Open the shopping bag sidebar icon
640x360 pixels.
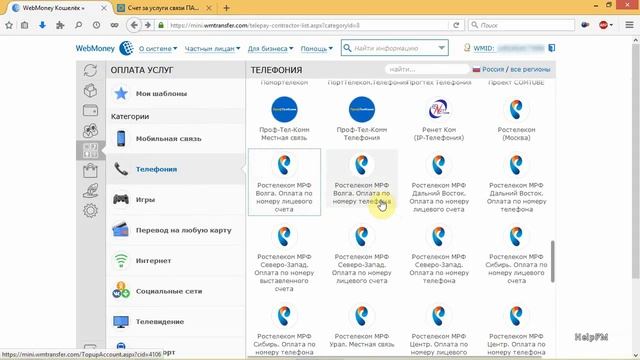(x=90, y=171)
